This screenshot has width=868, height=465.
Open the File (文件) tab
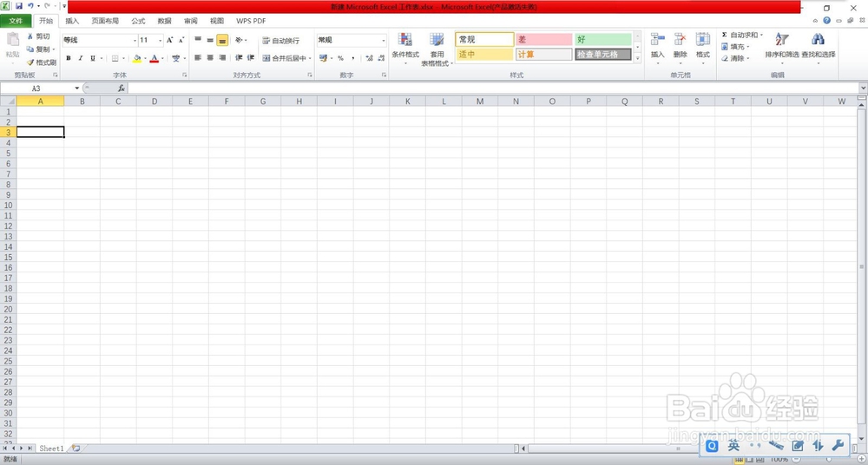click(16, 21)
